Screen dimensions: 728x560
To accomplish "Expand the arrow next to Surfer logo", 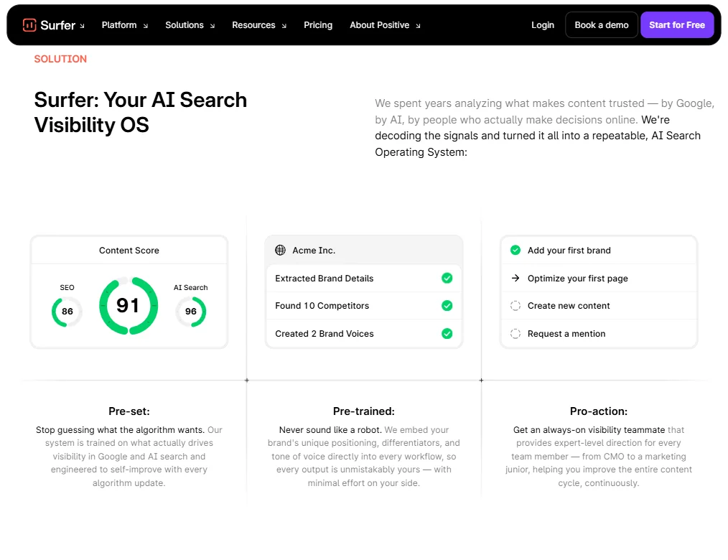I will [x=82, y=26].
